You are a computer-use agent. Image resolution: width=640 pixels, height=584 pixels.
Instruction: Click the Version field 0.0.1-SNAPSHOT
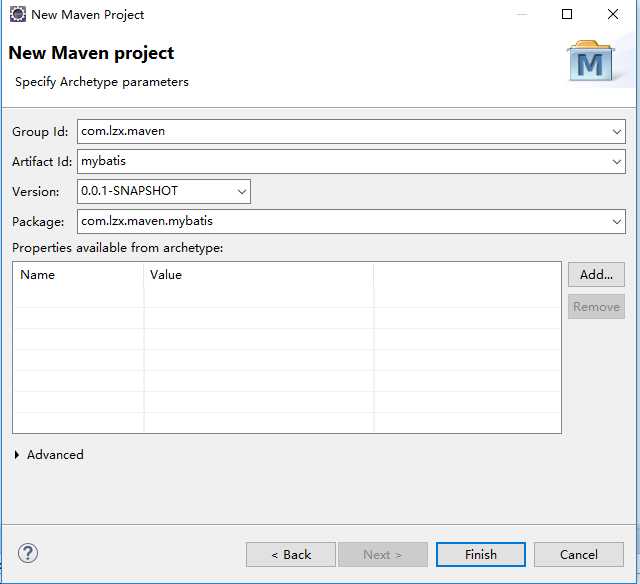[x=164, y=191]
